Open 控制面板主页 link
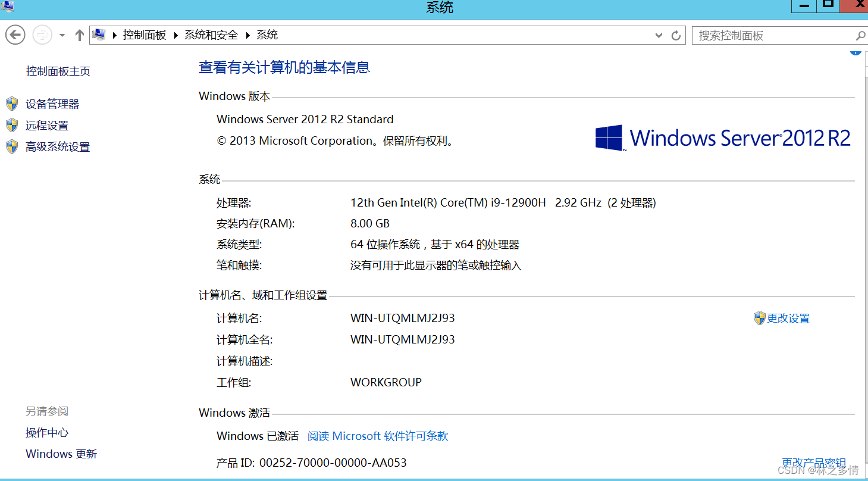 (x=58, y=71)
